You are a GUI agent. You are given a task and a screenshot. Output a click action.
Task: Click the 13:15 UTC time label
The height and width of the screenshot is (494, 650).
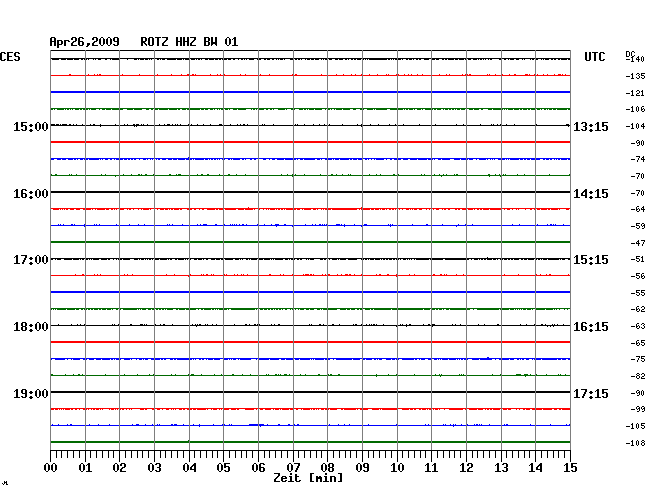tap(591, 127)
